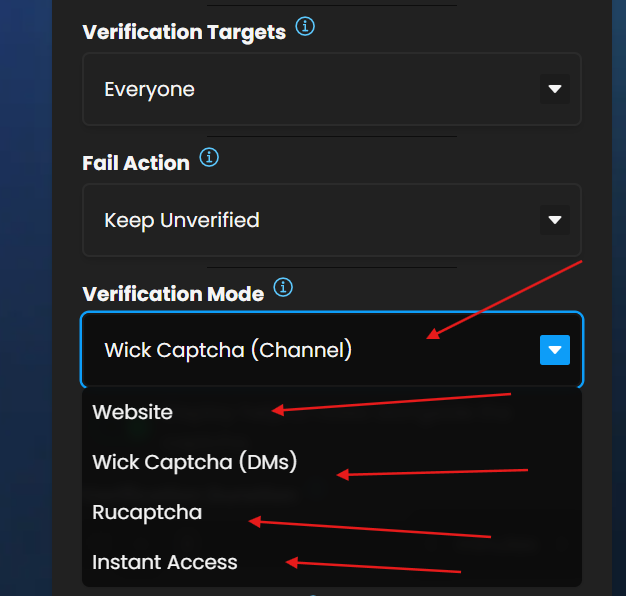The height and width of the screenshot is (596, 626).
Task: Select the Website verification mode option
Action: pyautogui.click(x=133, y=412)
